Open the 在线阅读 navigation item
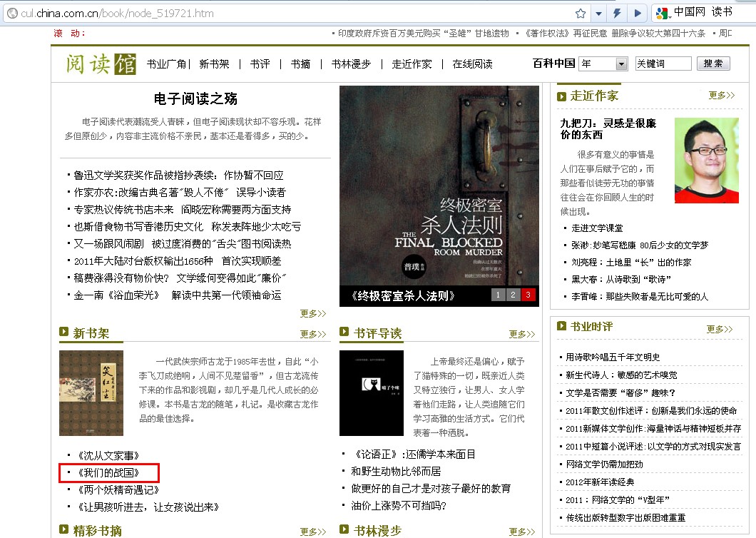 (x=472, y=64)
